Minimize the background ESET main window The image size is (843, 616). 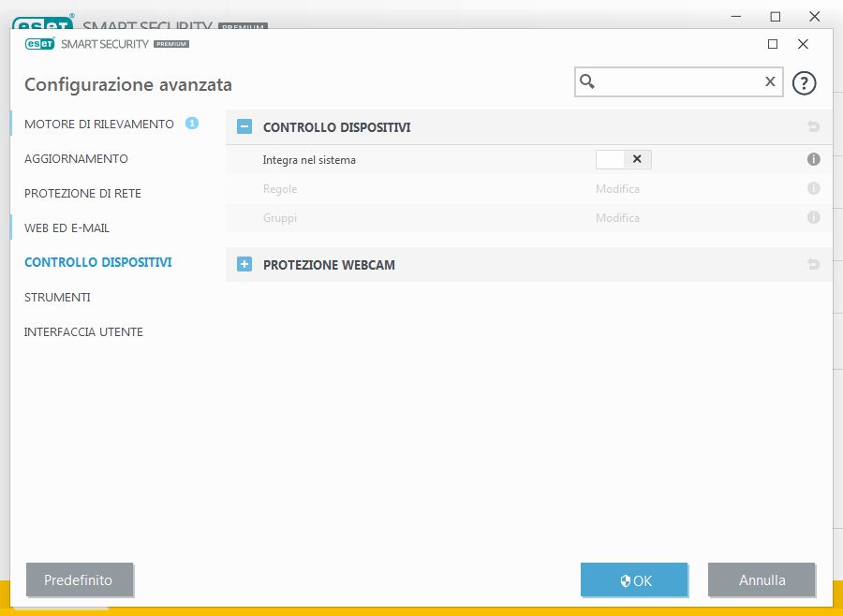(736, 17)
